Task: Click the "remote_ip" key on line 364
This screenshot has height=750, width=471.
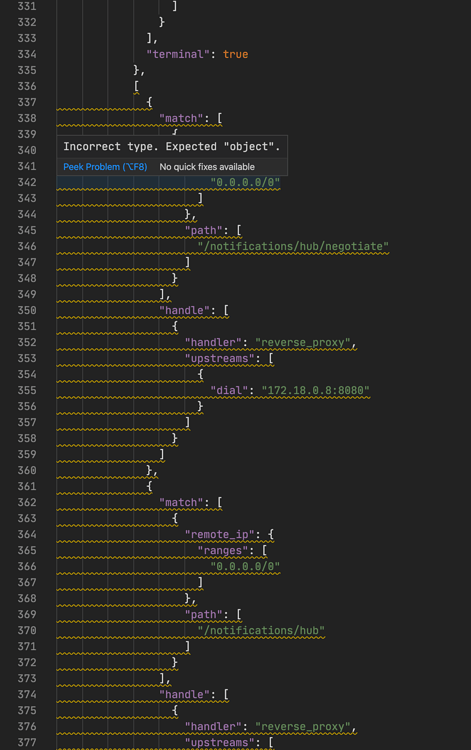Action: point(219,534)
